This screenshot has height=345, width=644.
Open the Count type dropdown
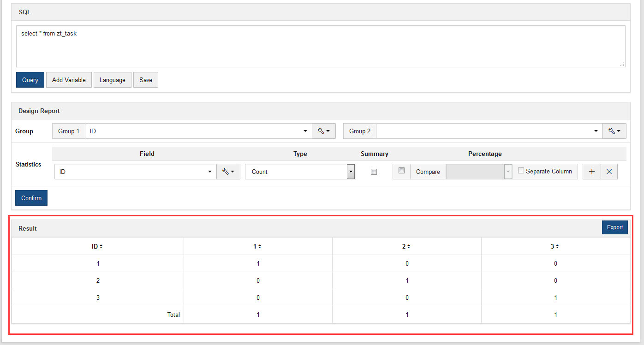click(300, 172)
